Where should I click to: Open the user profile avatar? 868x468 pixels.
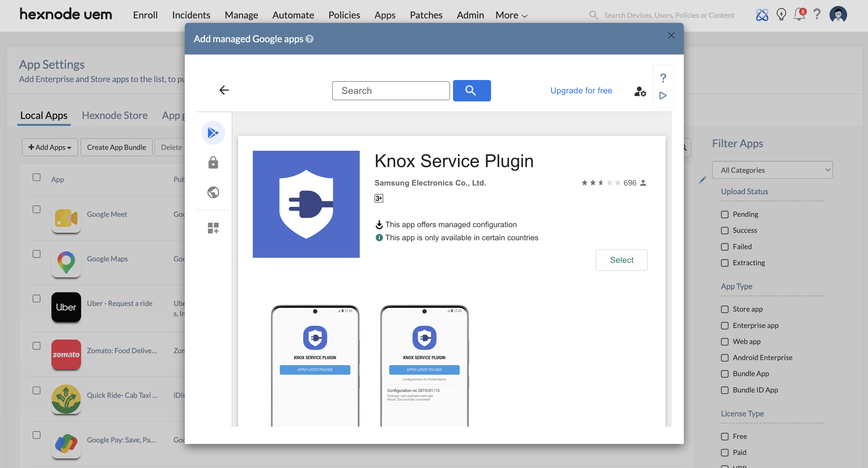[838, 15]
